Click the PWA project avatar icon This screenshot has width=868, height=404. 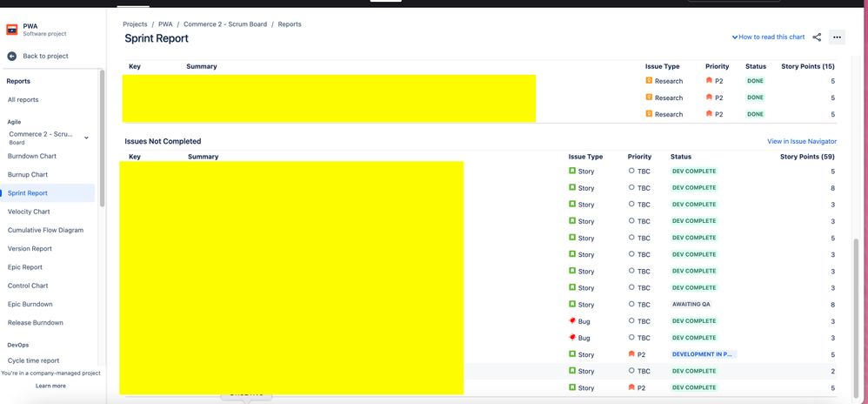[11, 30]
